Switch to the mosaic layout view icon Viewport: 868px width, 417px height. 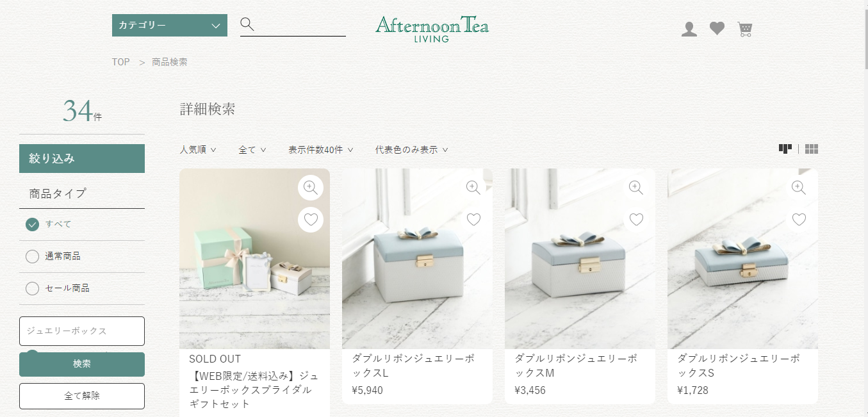[x=785, y=149]
